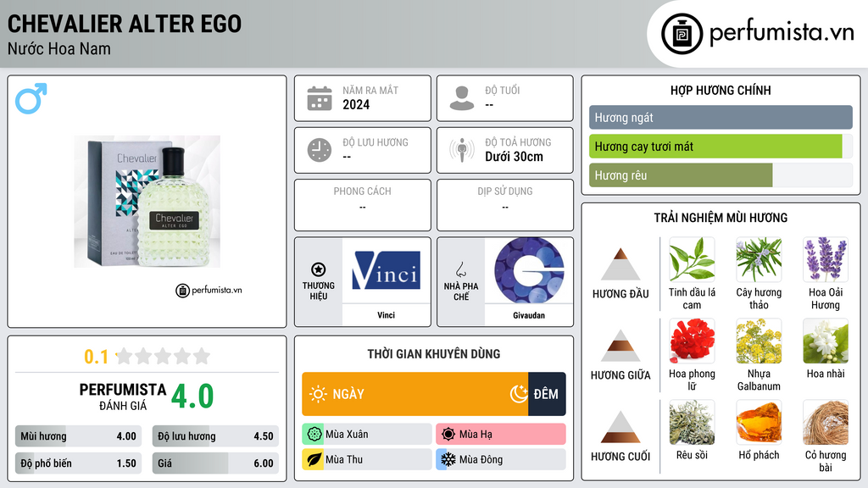Click the Giá 6.00 rating bar
This screenshot has height=488, width=868.
click(215, 463)
